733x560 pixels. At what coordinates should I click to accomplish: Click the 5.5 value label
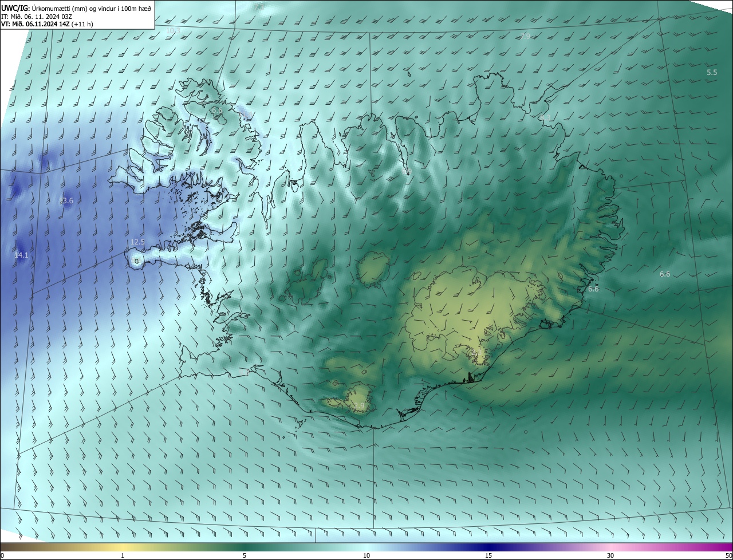712,73
